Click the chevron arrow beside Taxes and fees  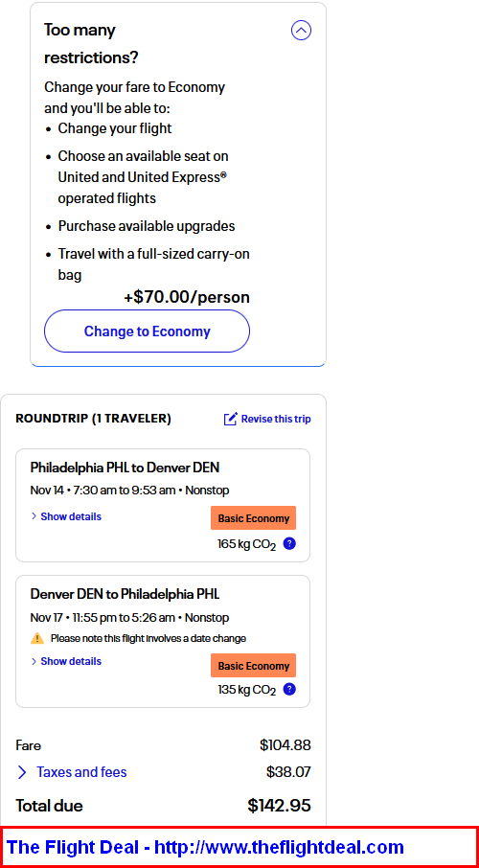tap(22, 772)
